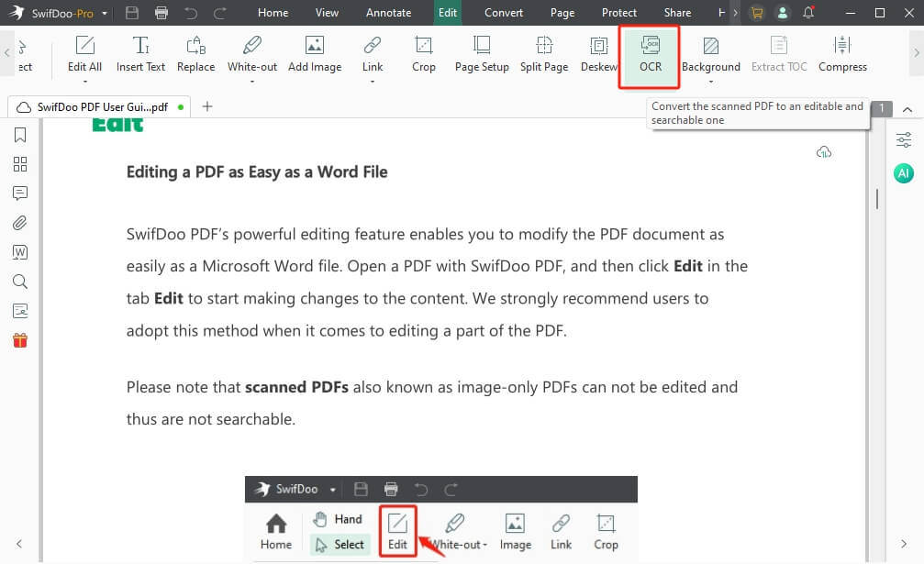Open the signature panel icon

(x=20, y=311)
